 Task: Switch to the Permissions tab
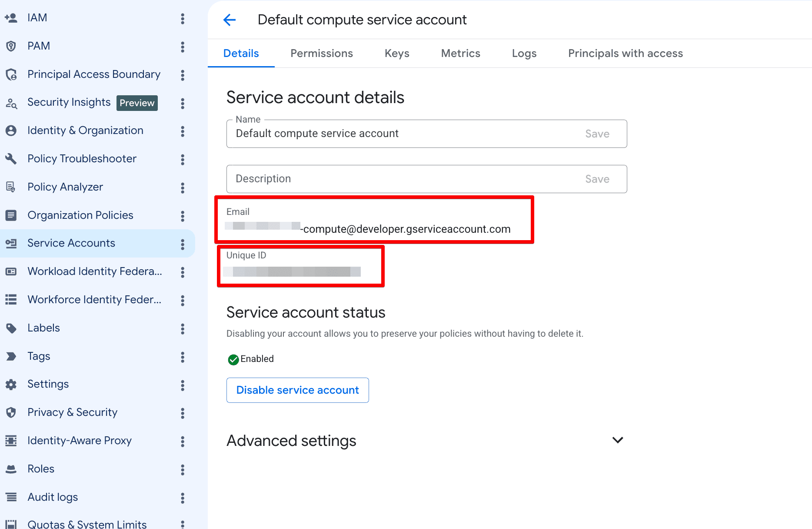pyautogui.click(x=322, y=54)
